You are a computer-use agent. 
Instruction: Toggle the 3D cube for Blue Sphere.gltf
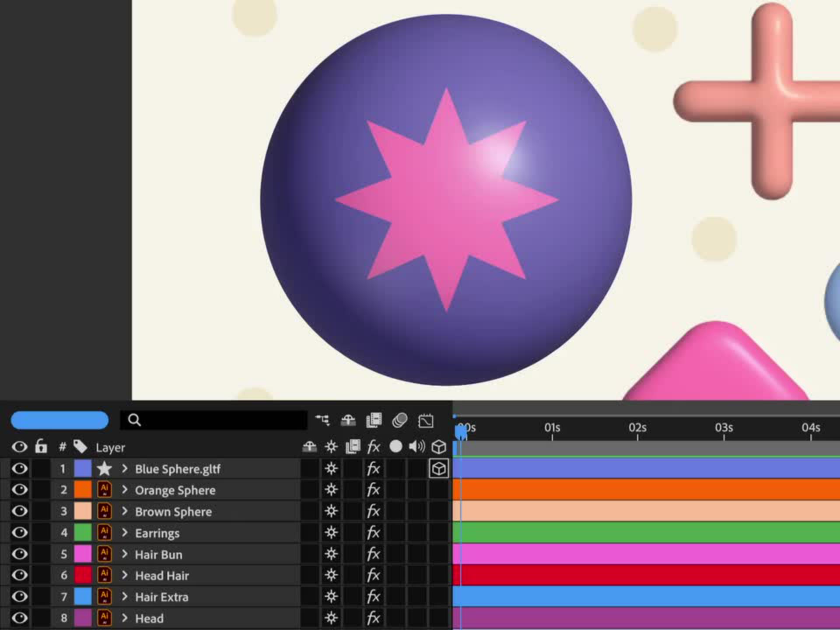click(438, 469)
